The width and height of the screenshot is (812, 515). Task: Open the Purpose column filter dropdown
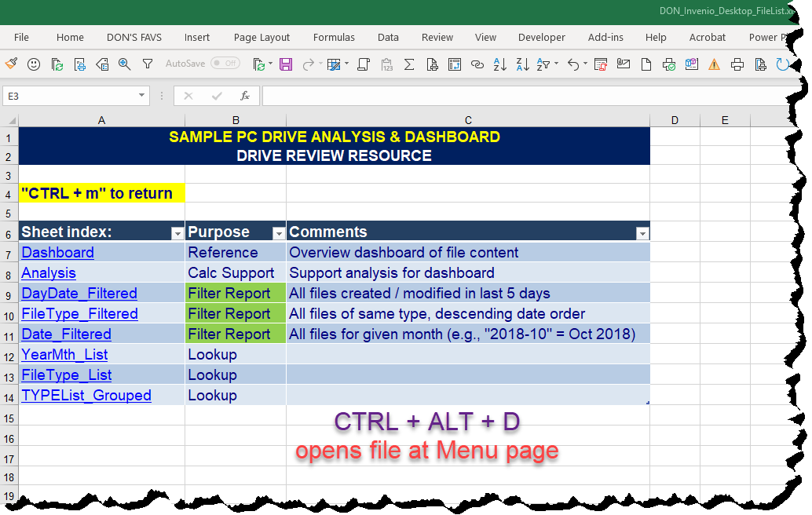tap(279, 233)
